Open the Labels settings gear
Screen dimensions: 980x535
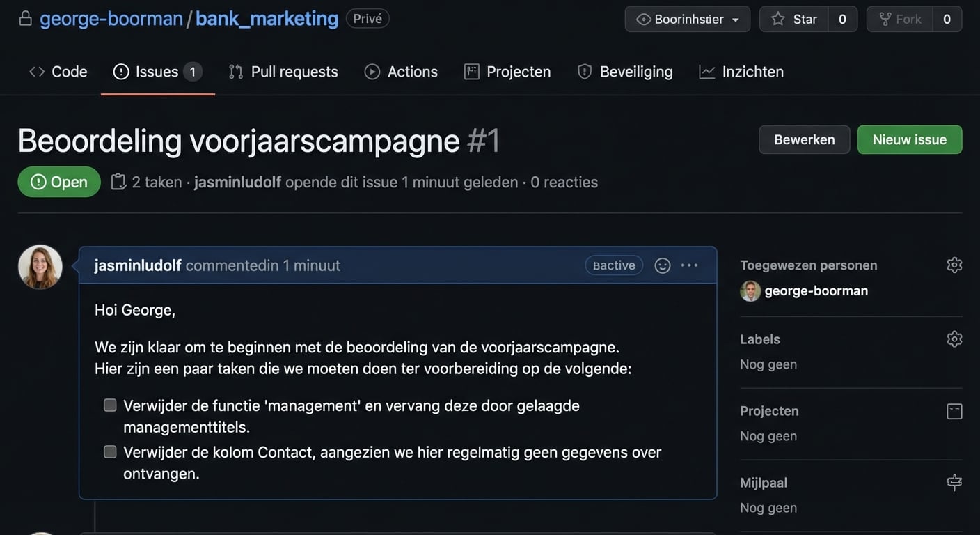point(954,339)
